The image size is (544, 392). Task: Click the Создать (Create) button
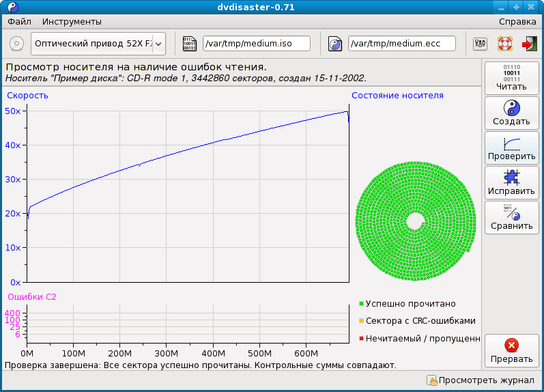511,113
